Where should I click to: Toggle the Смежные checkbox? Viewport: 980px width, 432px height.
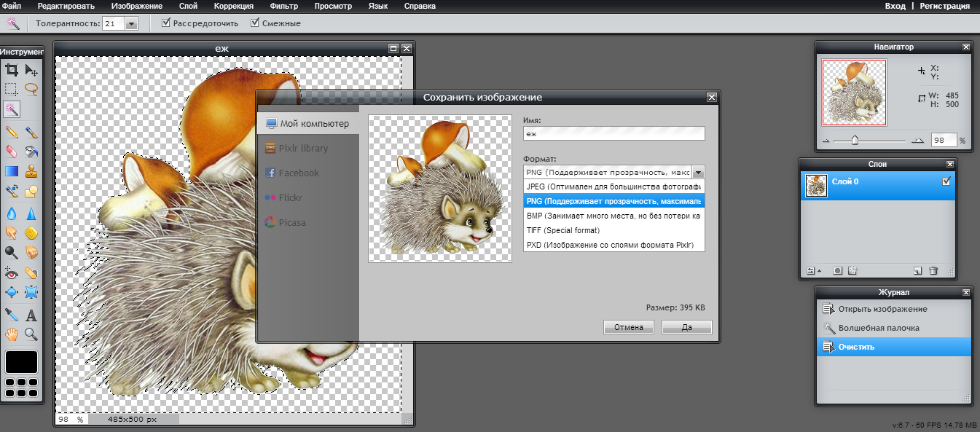pos(255,23)
